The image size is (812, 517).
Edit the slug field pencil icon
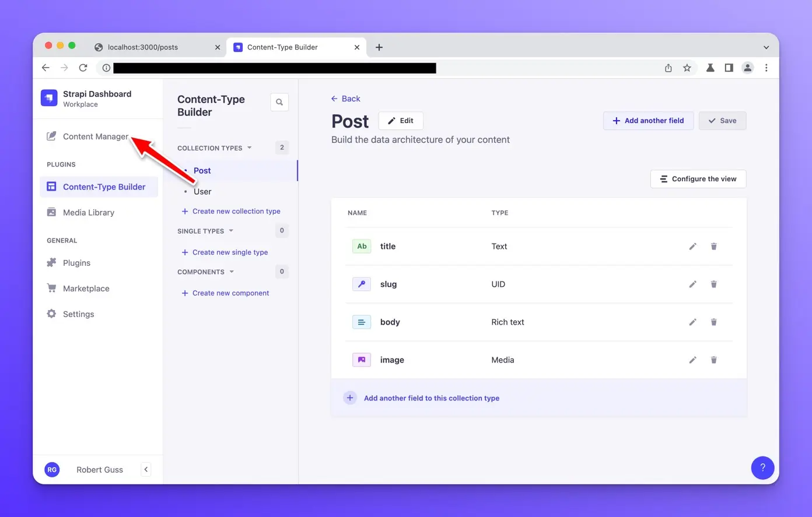pyautogui.click(x=692, y=284)
